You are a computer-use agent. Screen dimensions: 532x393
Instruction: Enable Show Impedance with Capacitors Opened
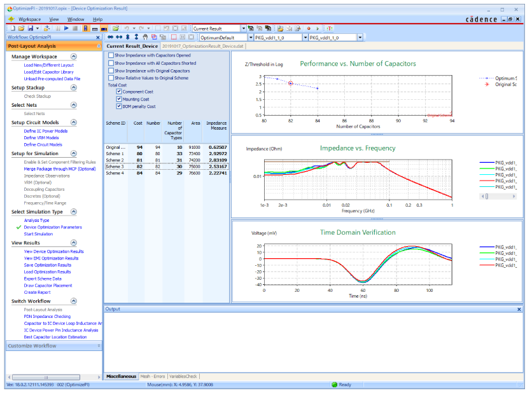coord(111,55)
